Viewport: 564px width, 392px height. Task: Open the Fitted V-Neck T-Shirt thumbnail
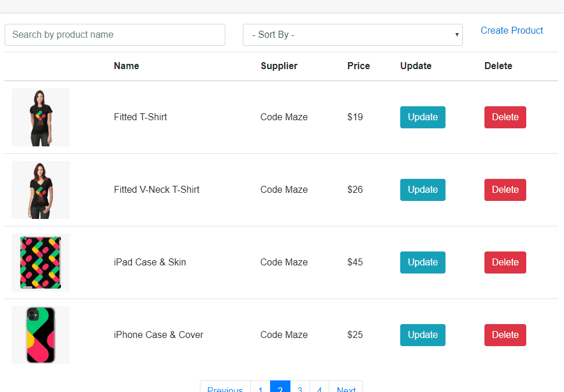click(x=41, y=190)
